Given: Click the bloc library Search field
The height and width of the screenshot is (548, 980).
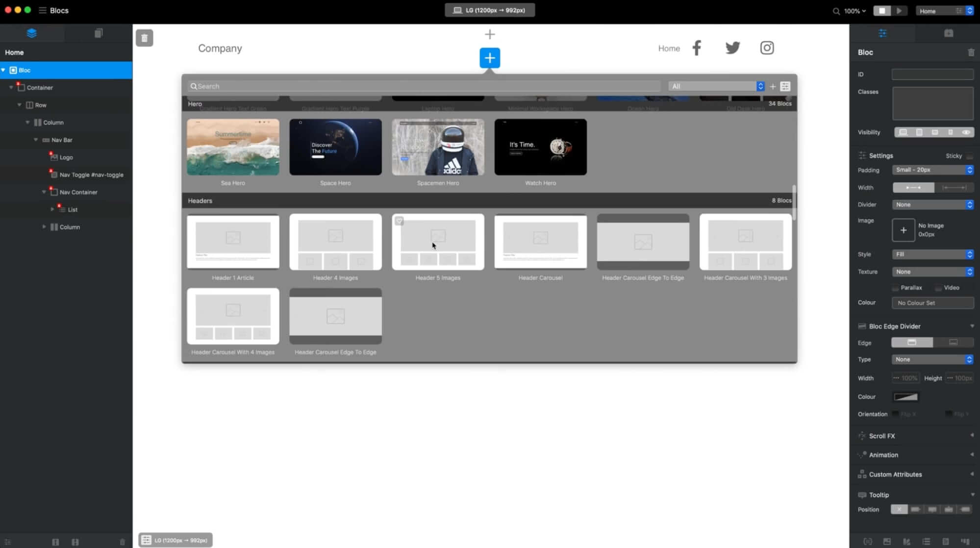Looking at the screenshot, I should pos(424,86).
